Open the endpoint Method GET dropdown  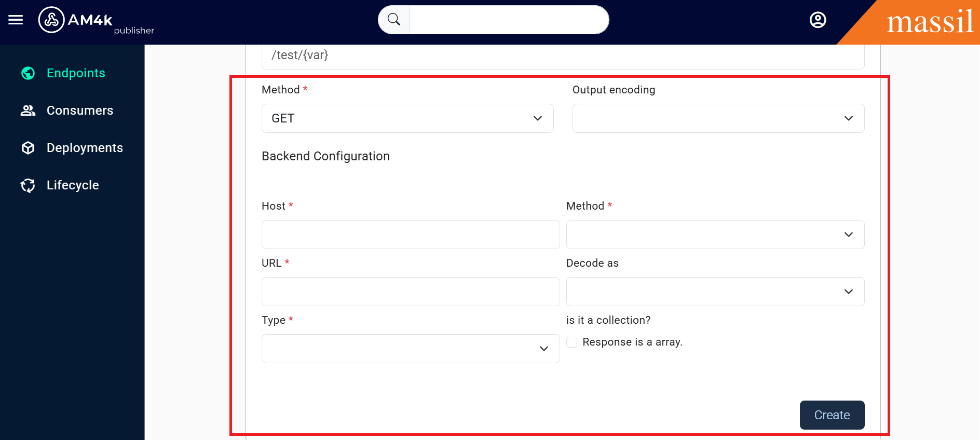[407, 118]
